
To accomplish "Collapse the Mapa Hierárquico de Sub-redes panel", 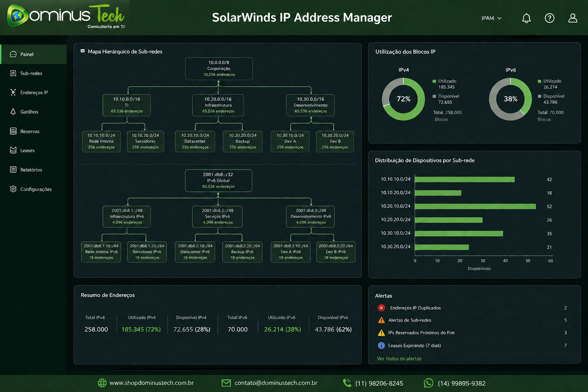I will (x=82, y=51).
